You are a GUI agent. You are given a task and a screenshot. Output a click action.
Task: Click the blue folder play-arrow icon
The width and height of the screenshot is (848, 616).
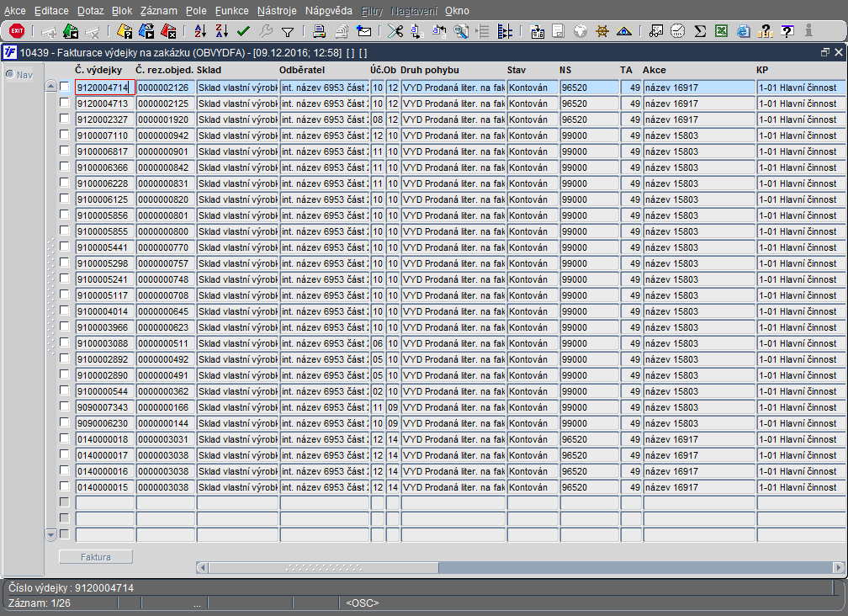click(146, 31)
